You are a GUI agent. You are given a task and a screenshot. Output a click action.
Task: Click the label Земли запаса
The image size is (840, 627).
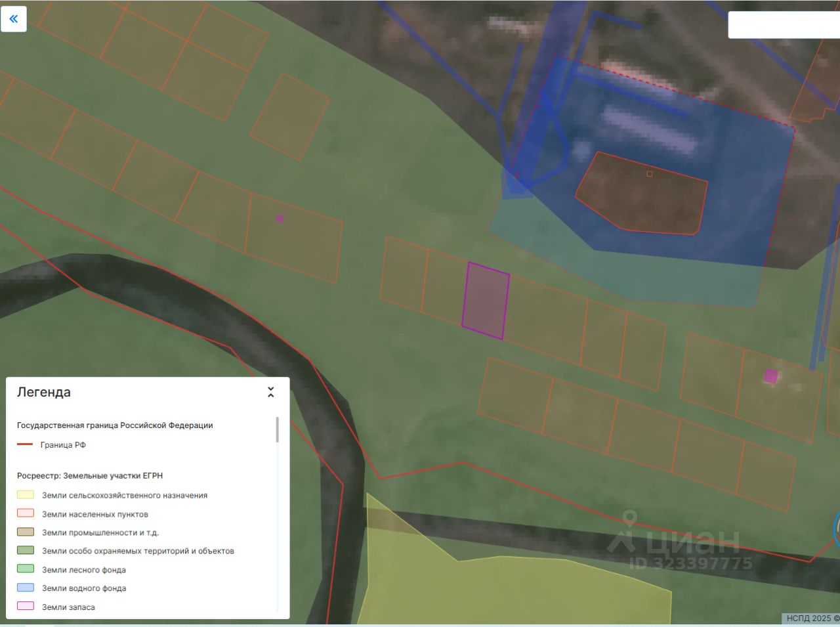point(68,607)
